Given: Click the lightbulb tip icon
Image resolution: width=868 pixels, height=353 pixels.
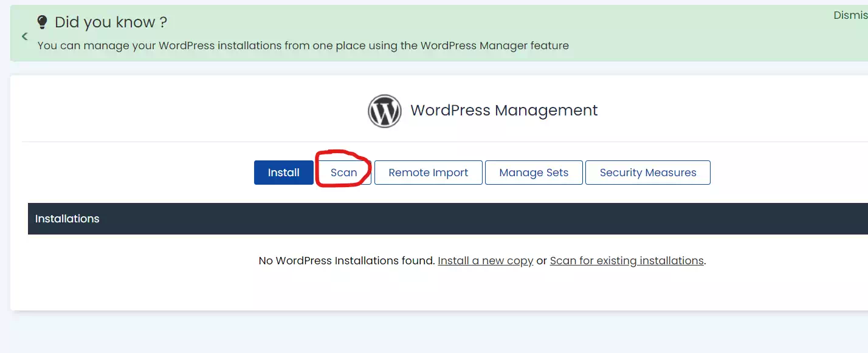Looking at the screenshot, I should click(x=42, y=22).
